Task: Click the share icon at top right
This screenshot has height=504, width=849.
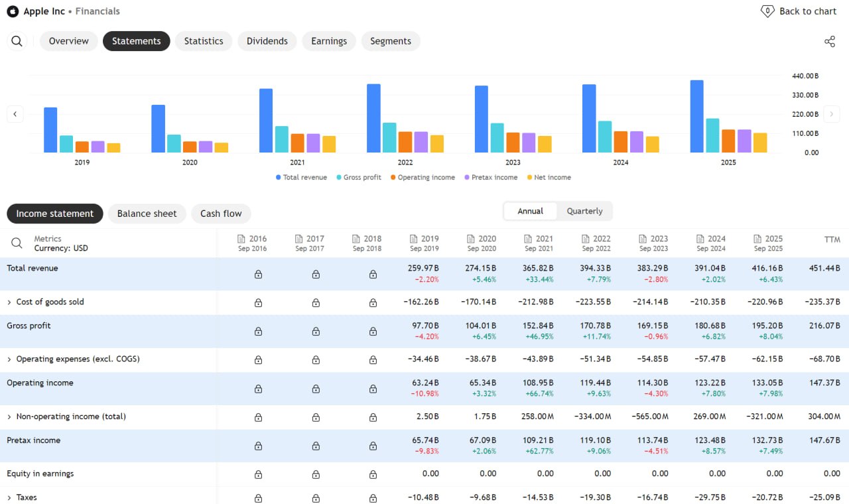Action: click(830, 41)
